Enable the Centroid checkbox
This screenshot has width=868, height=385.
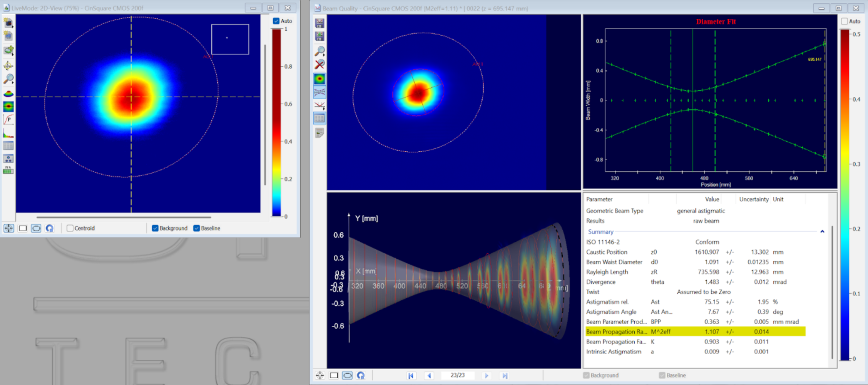point(70,228)
